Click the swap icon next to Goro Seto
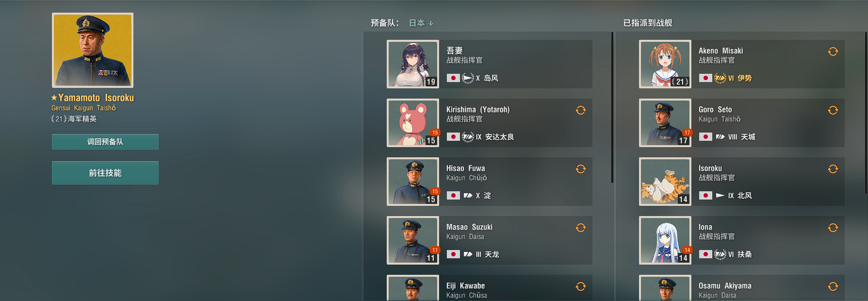The width and height of the screenshot is (868, 301). click(833, 110)
